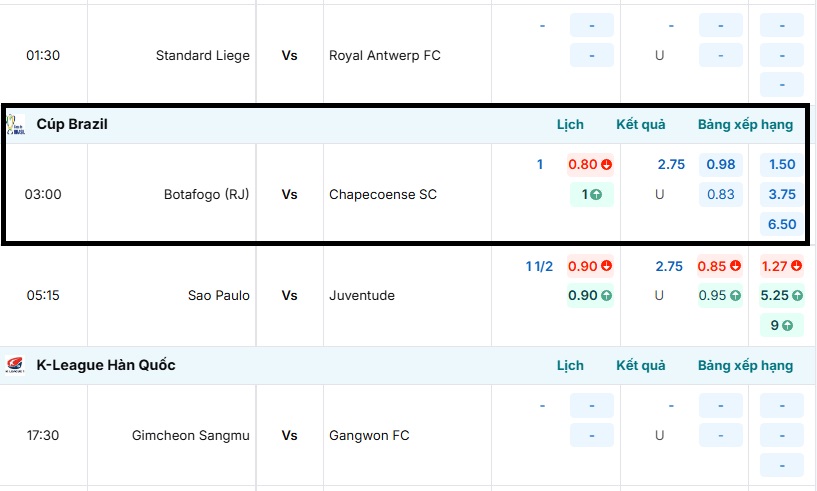The height and width of the screenshot is (491, 817).
Task: Click green up arrow beside 5.25 odds
Action: (798, 296)
